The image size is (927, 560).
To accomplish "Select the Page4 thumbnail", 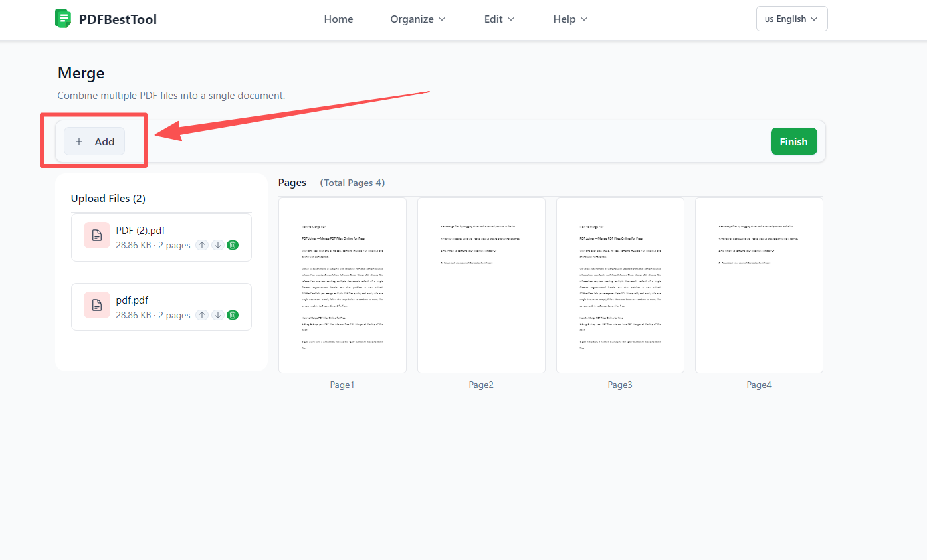I will tap(759, 285).
